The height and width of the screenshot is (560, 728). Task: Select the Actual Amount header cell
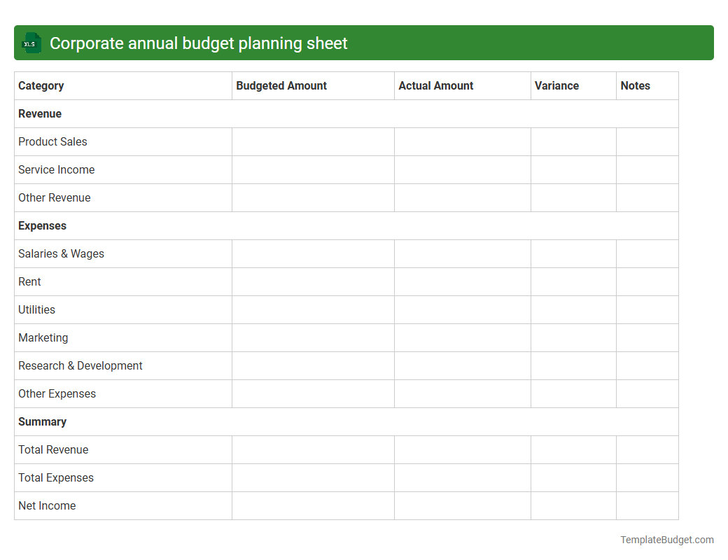436,85
